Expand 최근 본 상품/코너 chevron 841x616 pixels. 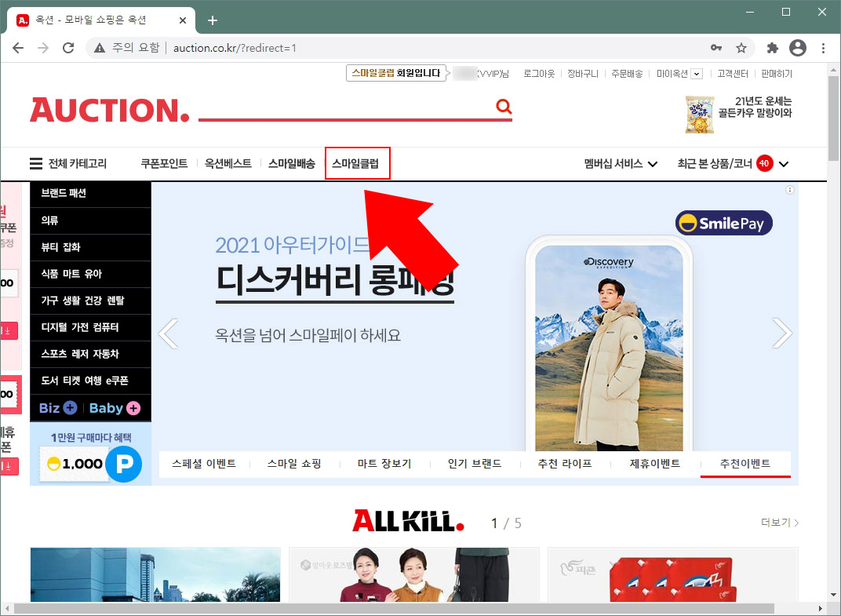[784, 164]
